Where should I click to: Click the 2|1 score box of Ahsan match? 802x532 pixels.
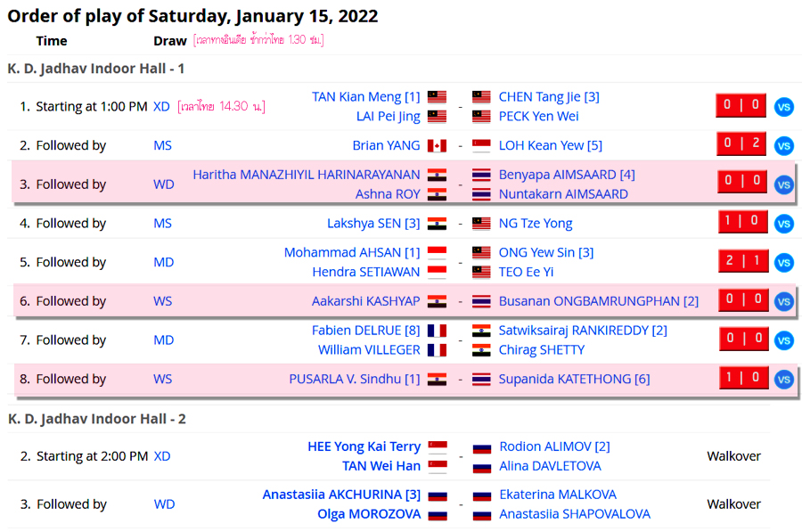pyautogui.click(x=743, y=261)
